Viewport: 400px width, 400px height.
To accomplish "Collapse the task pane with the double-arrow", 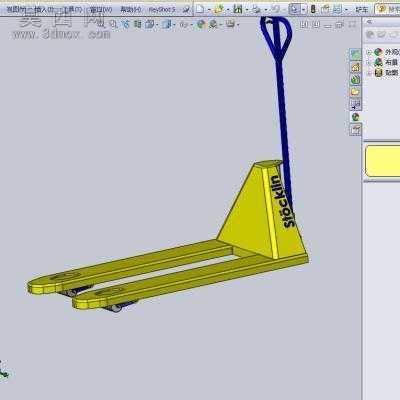I will [369, 22].
